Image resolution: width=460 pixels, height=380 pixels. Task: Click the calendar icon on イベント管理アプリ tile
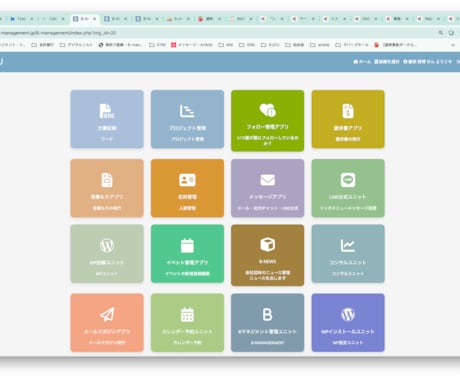(x=187, y=246)
